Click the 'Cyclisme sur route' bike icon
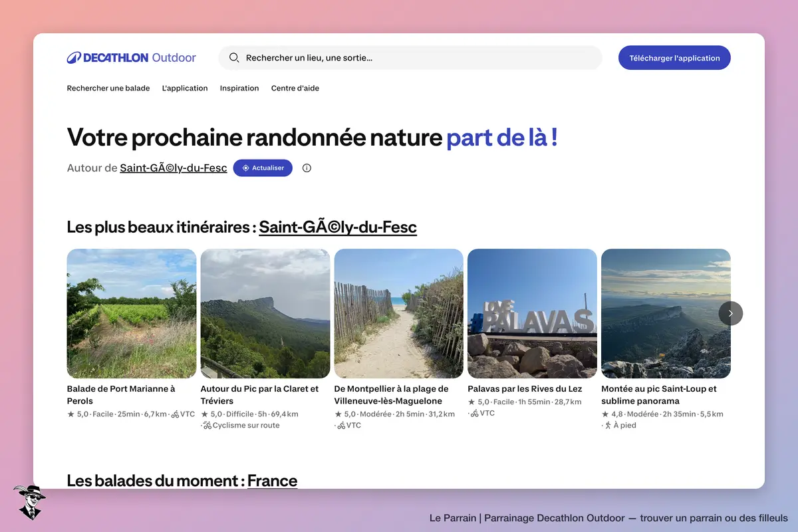Image resolution: width=798 pixels, height=532 pixels. (x=207, y=426)
